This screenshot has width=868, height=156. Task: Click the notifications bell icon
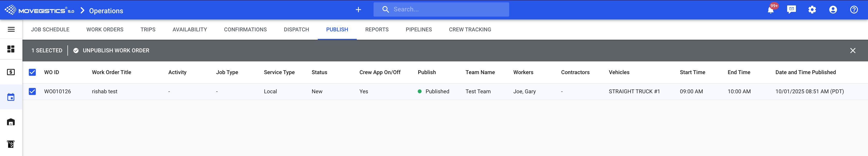[770, 10]
